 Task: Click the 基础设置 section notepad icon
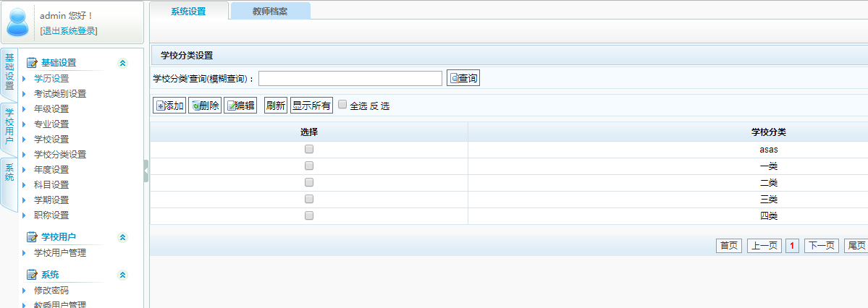(x=32, y=63)
